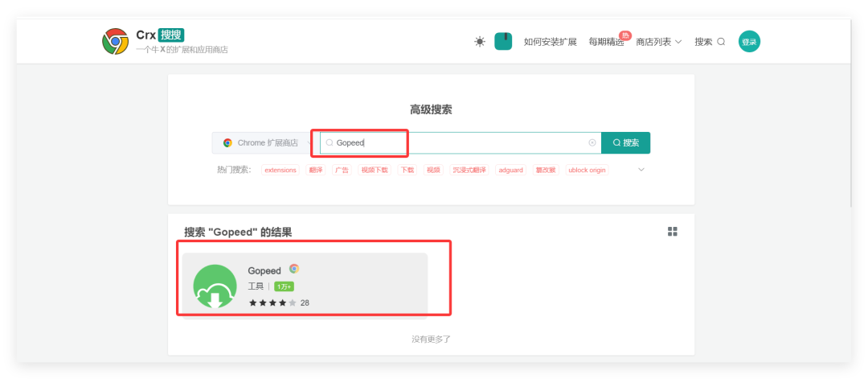Select hot search tag adguard
This screenshot has width=868, height=379.
(511, 170)
